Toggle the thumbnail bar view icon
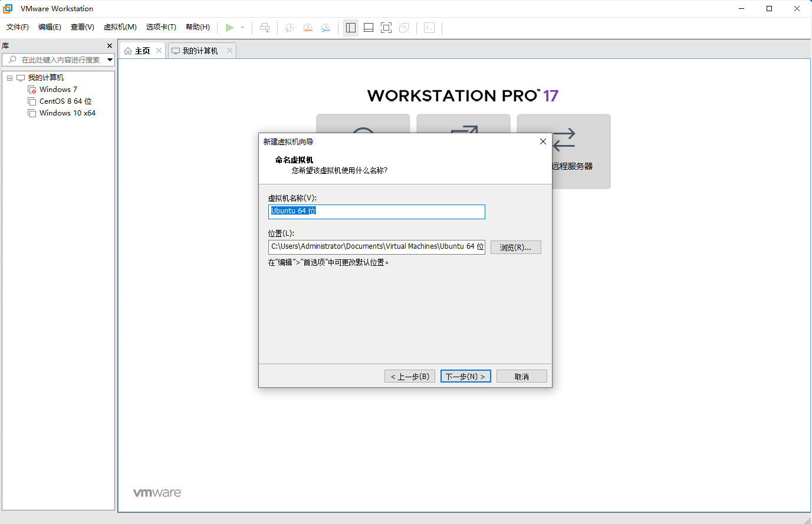Image resolution: width=812 pixels, height=524 pixels. pos(369,28)
